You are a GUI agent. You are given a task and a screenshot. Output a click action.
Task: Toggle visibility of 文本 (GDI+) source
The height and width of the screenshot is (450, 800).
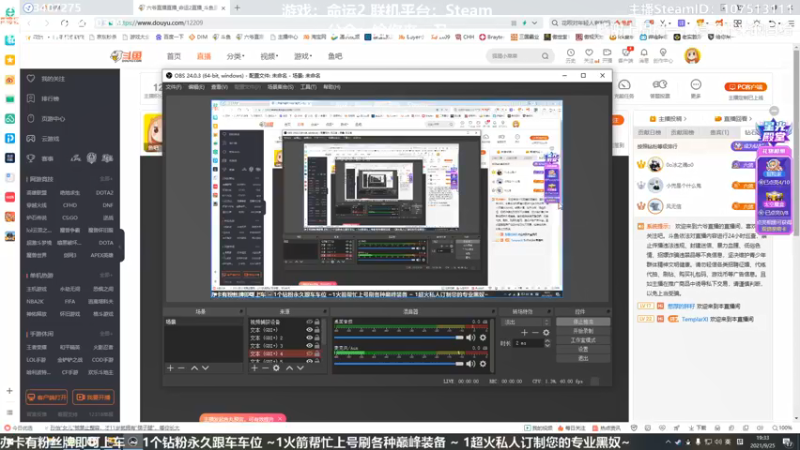coord(309,330)
